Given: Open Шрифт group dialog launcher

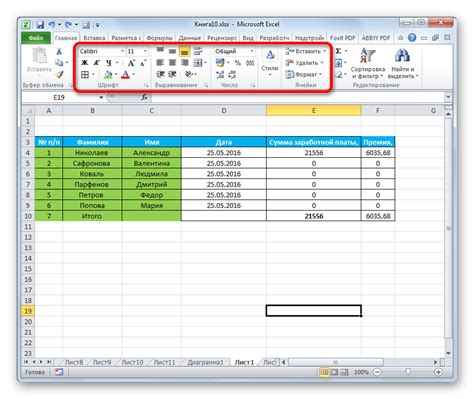Looking at the screenshot, I should [x=146, y=86].
